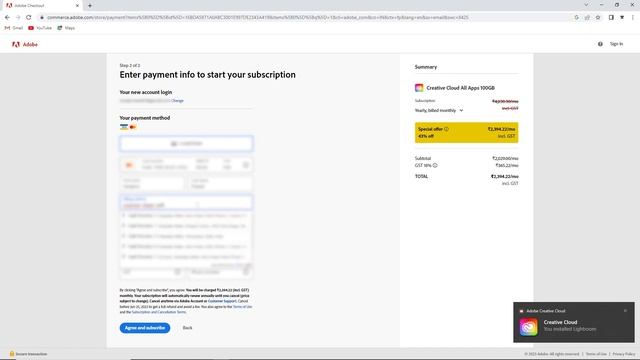Open the browser side panel
The image size is (640, 360).
(x=611, y=18)
